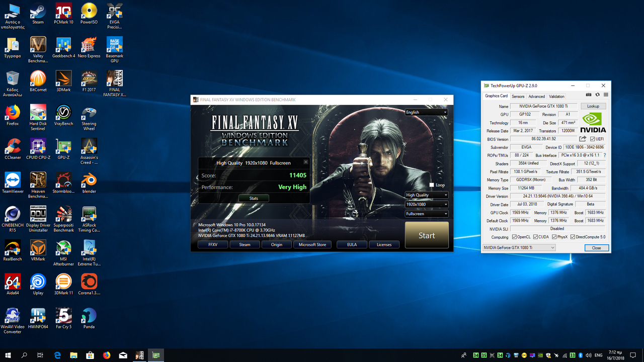This screenshot has width=644, height=362.
Task: Open the 1920x1080 resolution dropdown
Action: [426, 204]
